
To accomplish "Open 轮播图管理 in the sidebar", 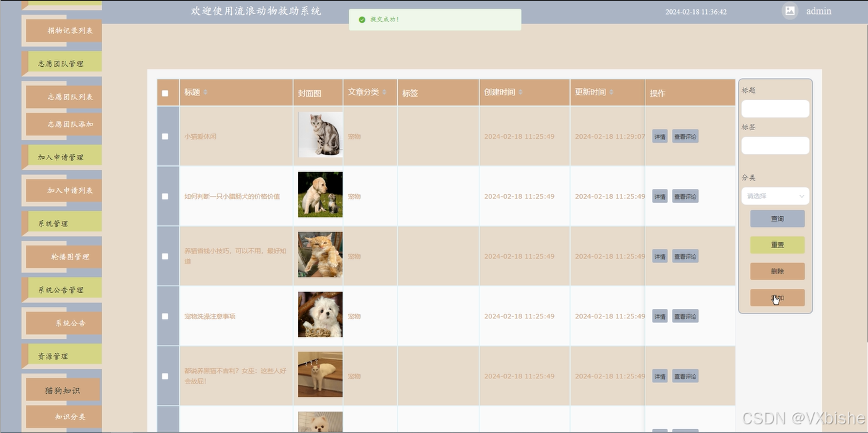I will click(x=64, y=257).
